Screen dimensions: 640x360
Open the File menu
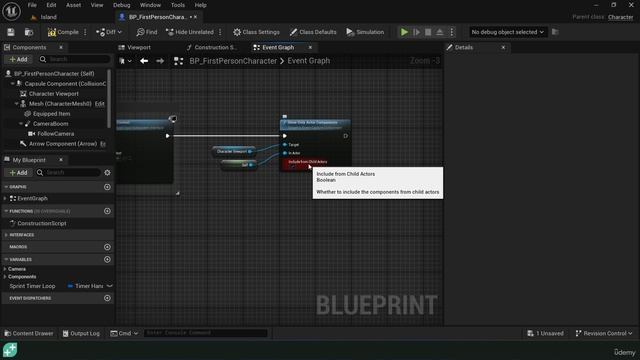tap(32, 5)
